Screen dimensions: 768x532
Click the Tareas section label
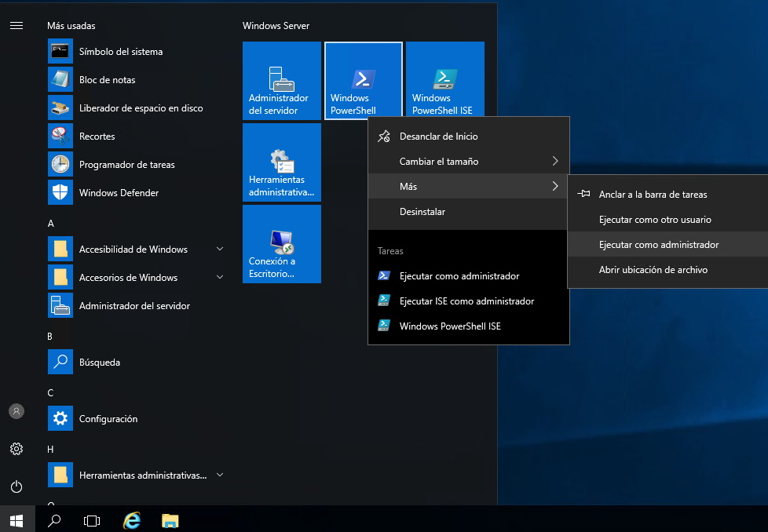(x=390, y=251)
